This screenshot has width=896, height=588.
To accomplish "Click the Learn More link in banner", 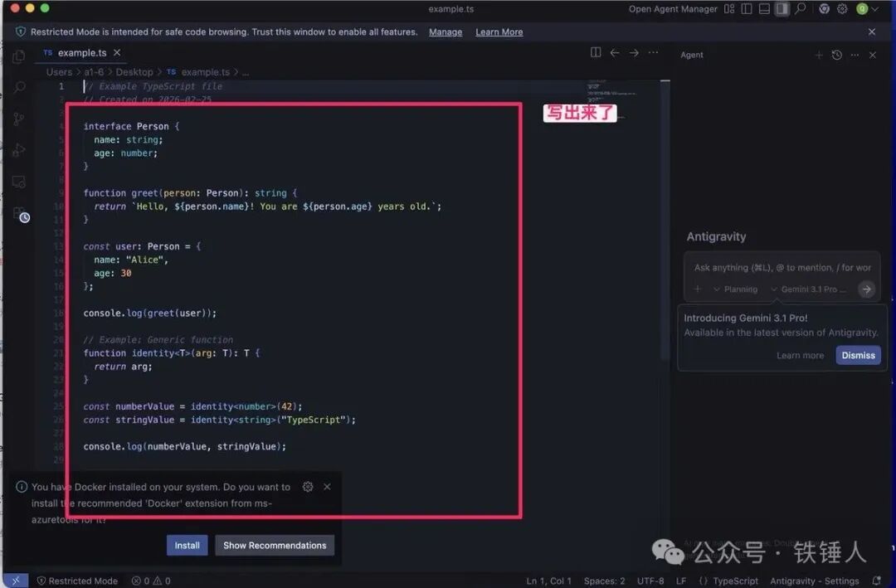I will pos(499,32).
